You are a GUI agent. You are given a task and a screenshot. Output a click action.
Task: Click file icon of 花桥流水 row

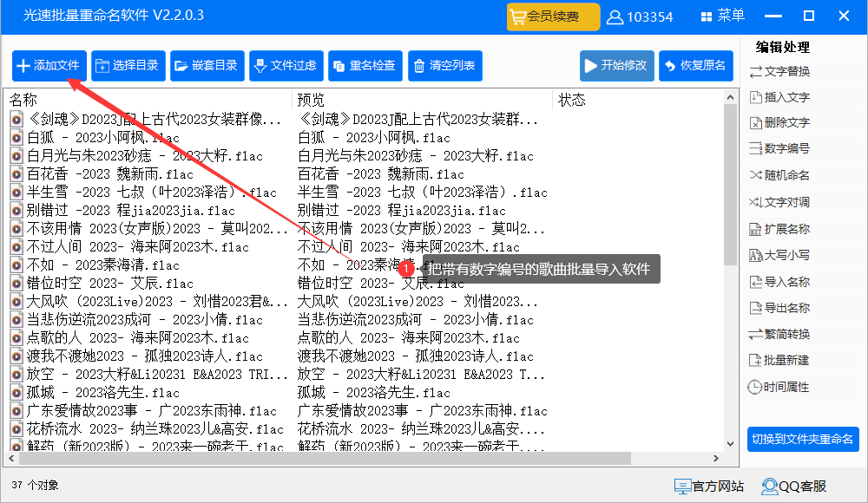(x=16, y=429)
